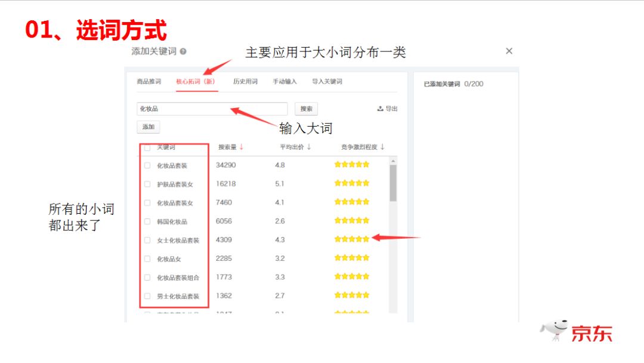
Task: Click keyword text 男士化妆品套装
Action: click(178, 296)
